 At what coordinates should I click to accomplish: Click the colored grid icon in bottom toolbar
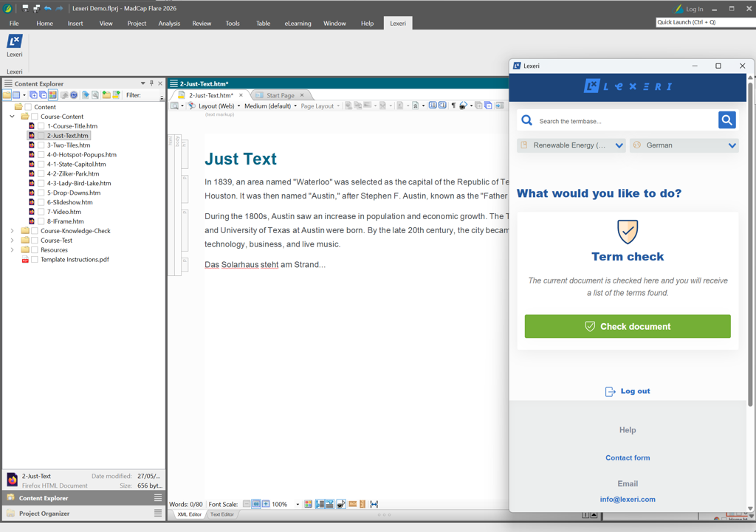(308, 504)
